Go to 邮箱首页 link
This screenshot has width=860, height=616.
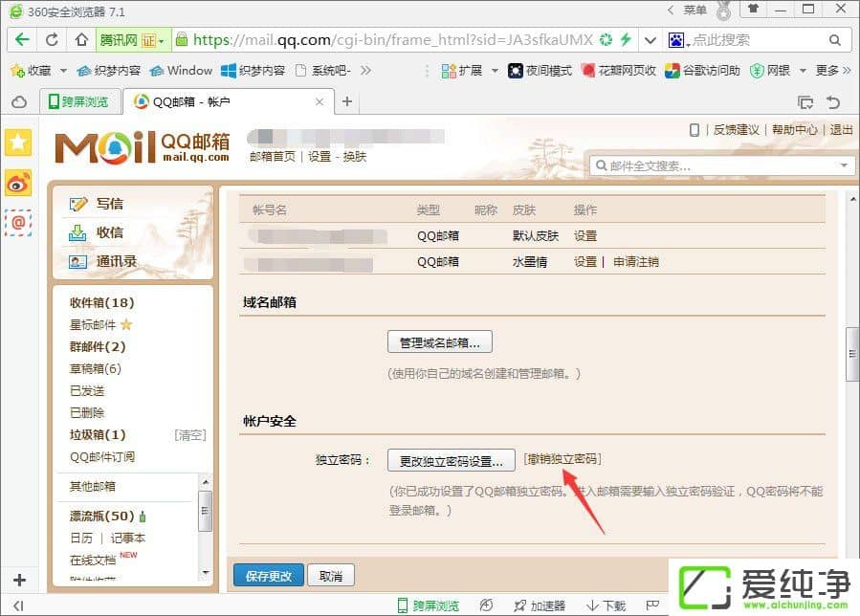273,156
